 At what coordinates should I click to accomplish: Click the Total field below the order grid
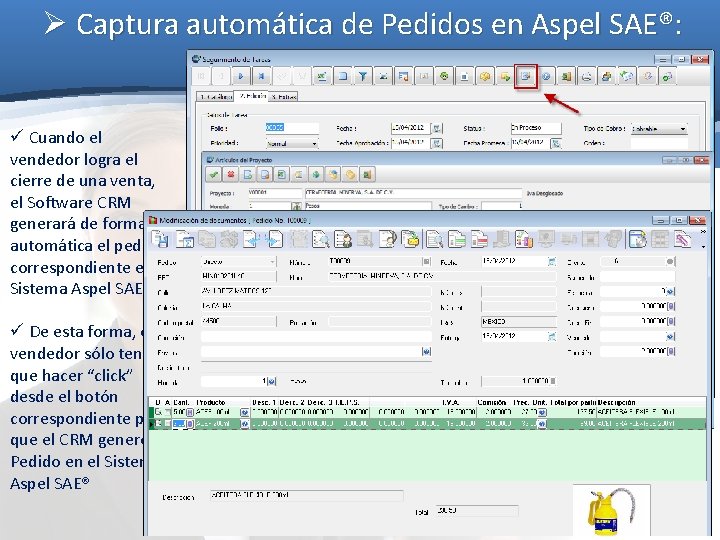[x=477, y=511]
